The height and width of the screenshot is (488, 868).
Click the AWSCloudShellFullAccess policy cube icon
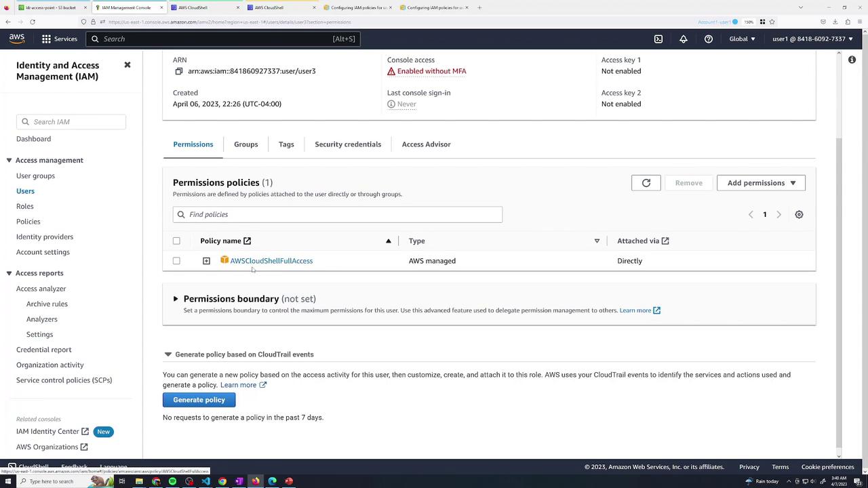pos(224,260)
